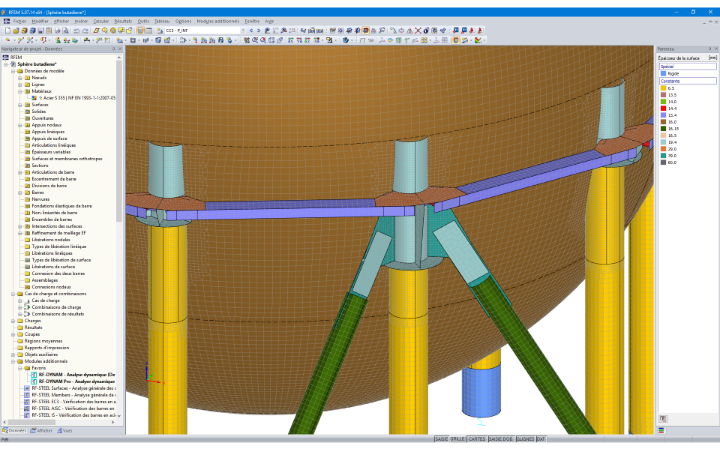
Task: Toggle SAISIE in the status bar
Action: [441, 439]
